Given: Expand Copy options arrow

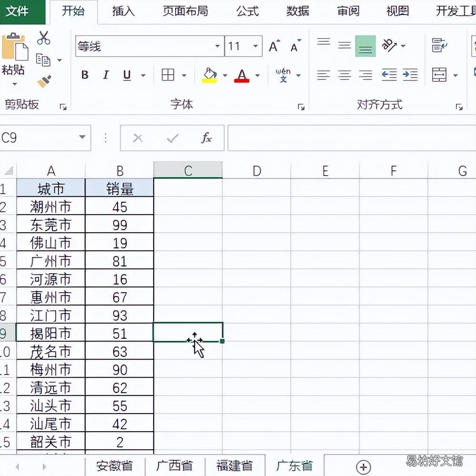Looking at the screenshot, I should [x=59, y=60].
